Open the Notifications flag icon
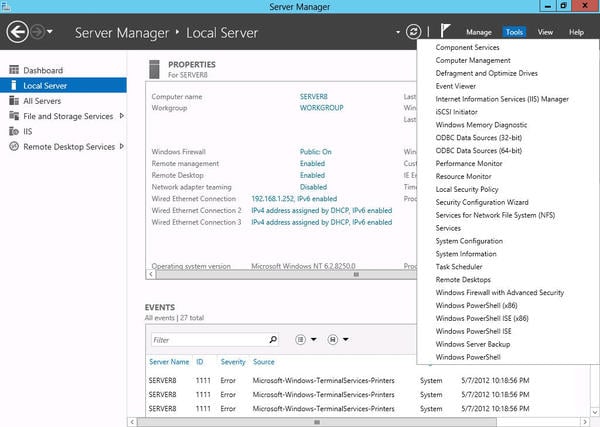 point(445,31)
